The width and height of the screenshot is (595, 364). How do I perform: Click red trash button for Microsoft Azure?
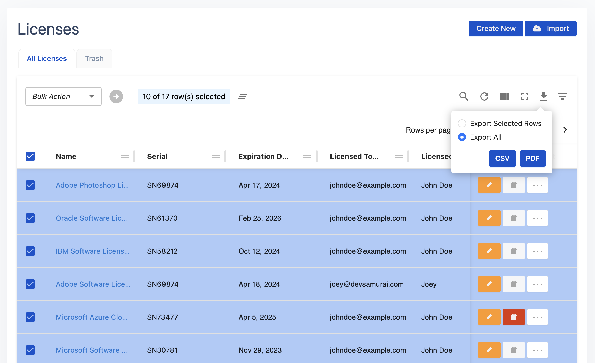[514, 317]
